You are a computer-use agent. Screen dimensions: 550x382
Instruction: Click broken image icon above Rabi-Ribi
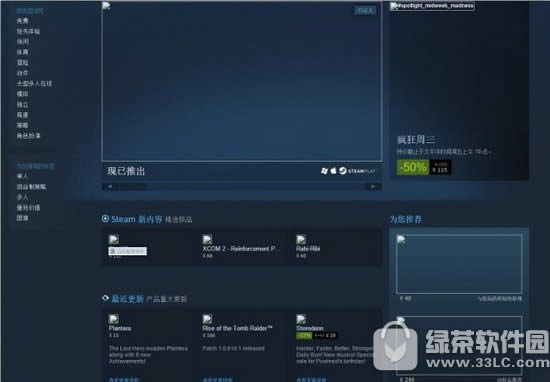tap(301, 240)
